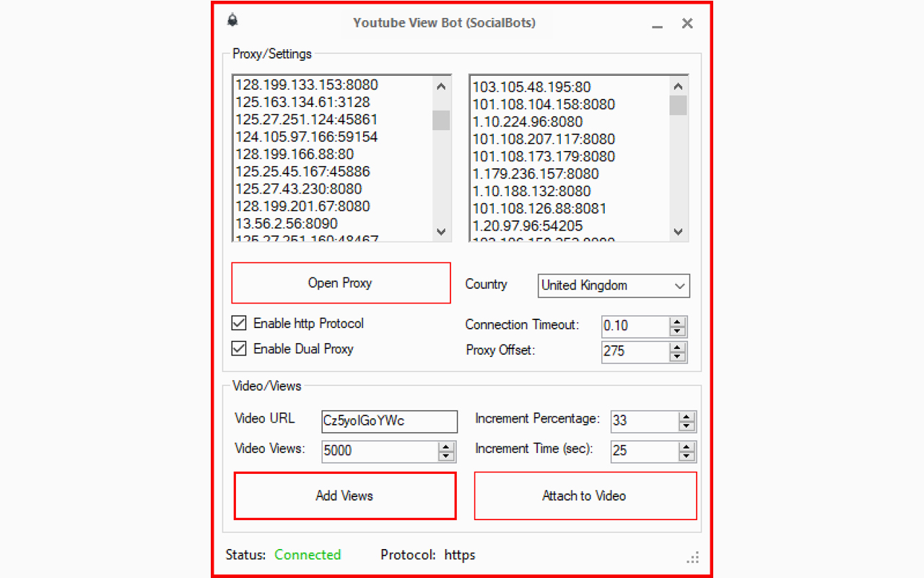This screenshot has height=578, width=924.
Task: Click the app icon in the title bar
Action: coord(232,20)
